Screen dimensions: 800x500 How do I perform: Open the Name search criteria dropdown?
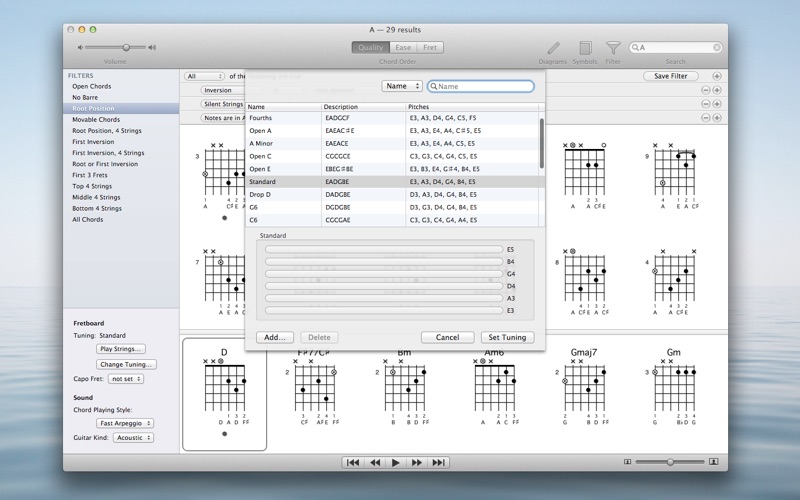[402, 86]
